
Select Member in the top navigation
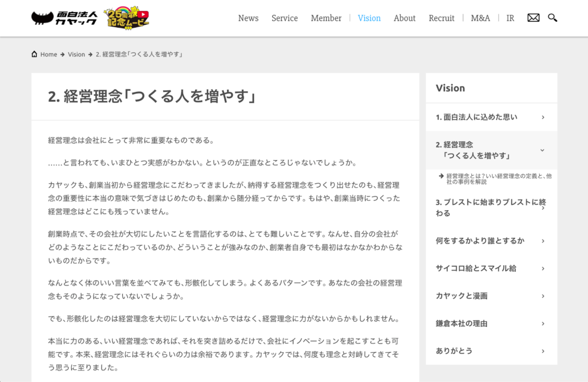(326, 18)
